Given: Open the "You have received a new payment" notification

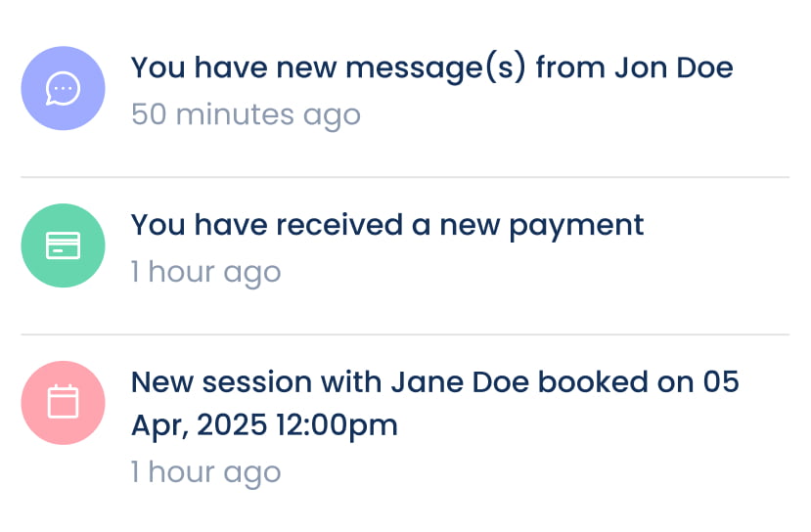Looking at the screenshot, I should click(386, 225).
